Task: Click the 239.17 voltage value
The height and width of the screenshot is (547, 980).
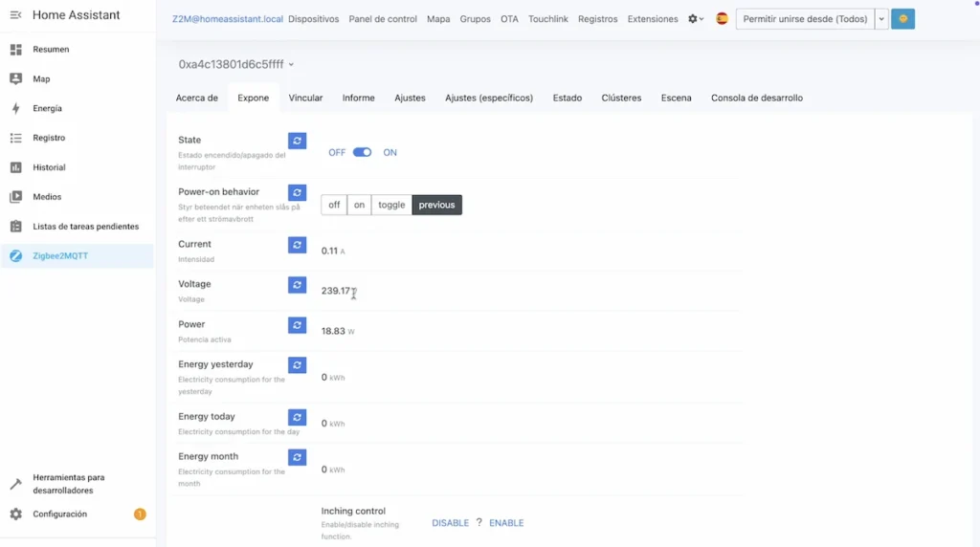Action: [336, 291]
